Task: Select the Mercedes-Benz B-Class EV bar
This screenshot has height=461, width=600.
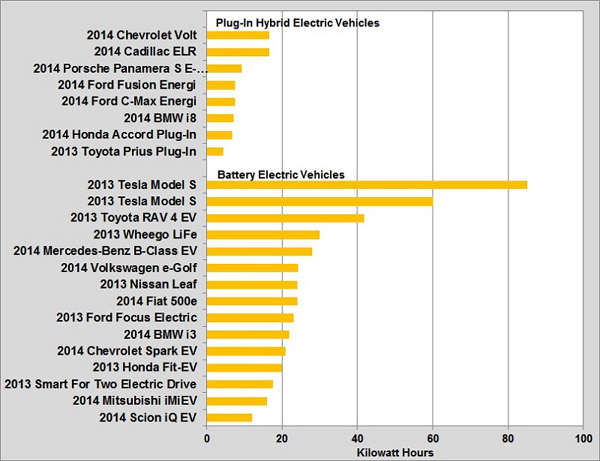Action: click(259, 251)
